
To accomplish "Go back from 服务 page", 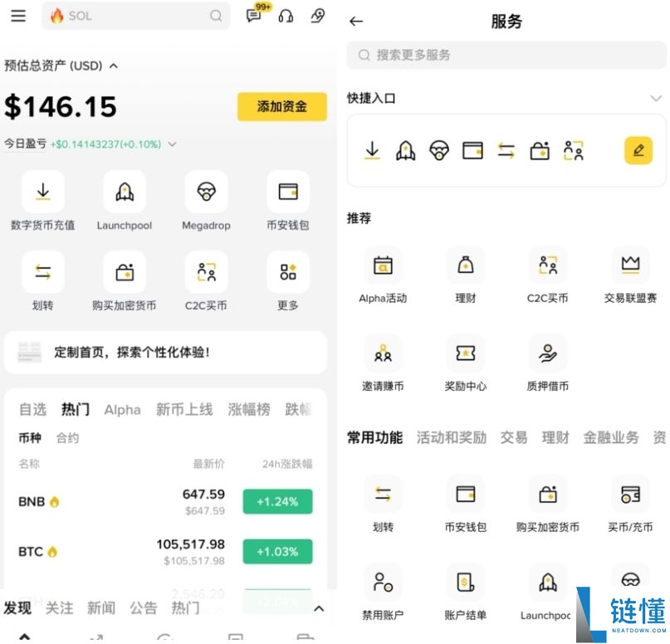I will point(356,21).
